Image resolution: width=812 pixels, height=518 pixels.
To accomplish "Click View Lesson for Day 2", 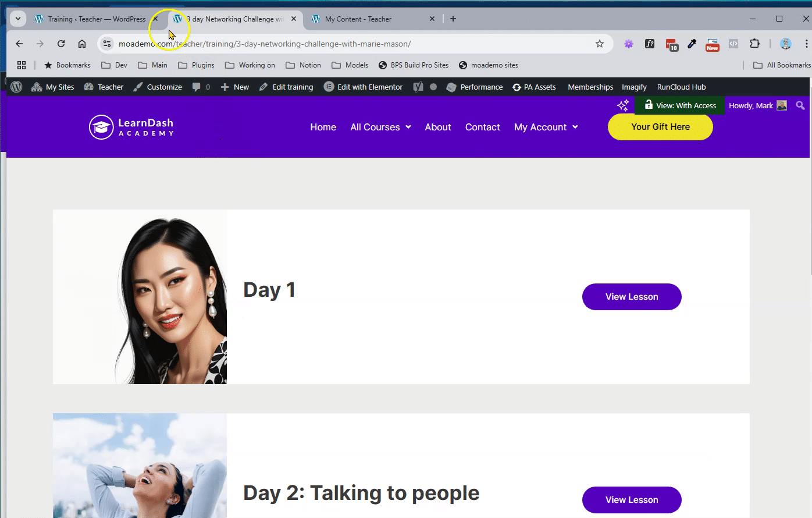I will click(x=632, y=500).
